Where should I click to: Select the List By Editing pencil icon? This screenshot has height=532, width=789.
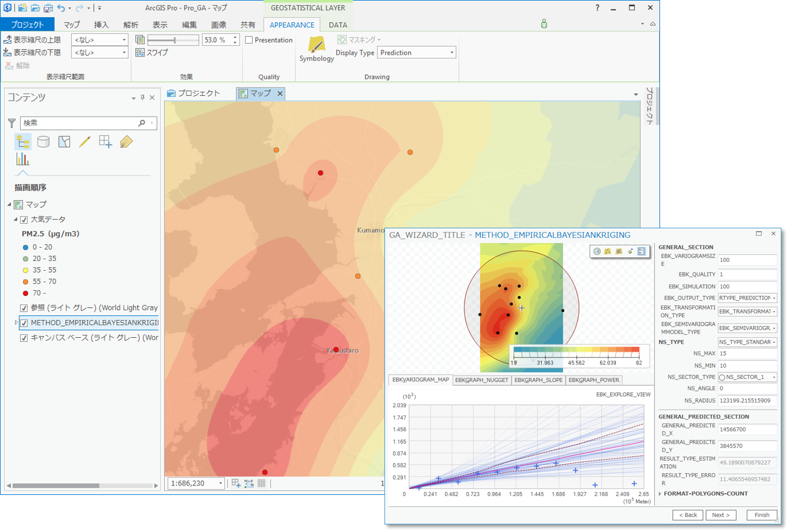point(84,141)
